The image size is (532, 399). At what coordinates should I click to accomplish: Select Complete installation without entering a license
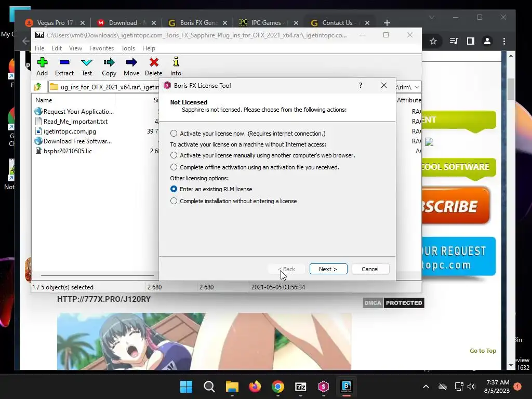pyautogui.click(x=174, y=201)
